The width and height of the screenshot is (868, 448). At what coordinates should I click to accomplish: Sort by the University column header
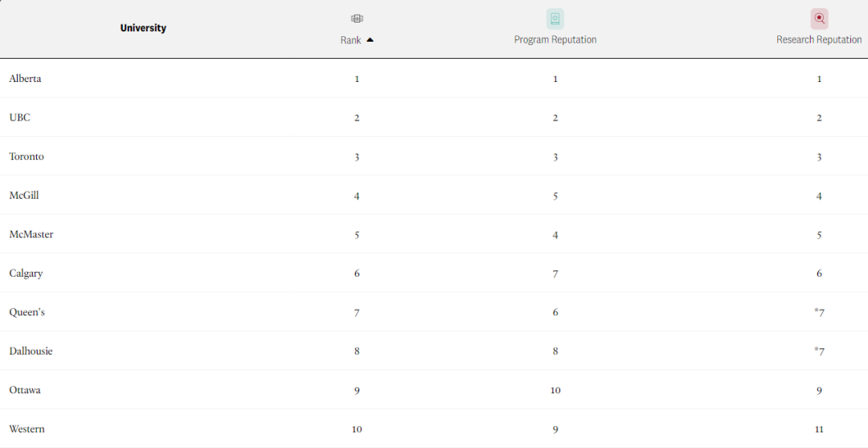click(143, 27)
